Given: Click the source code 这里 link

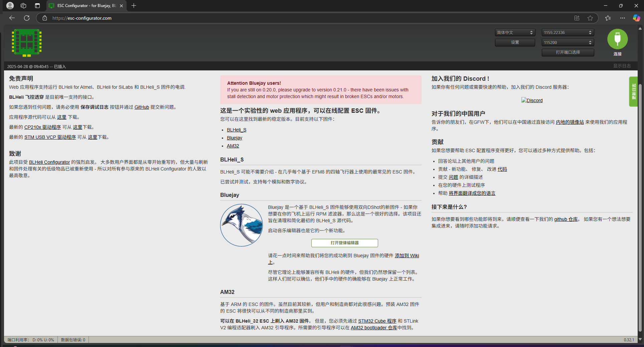Looking at the screenshot, I should tap(62, 117).
